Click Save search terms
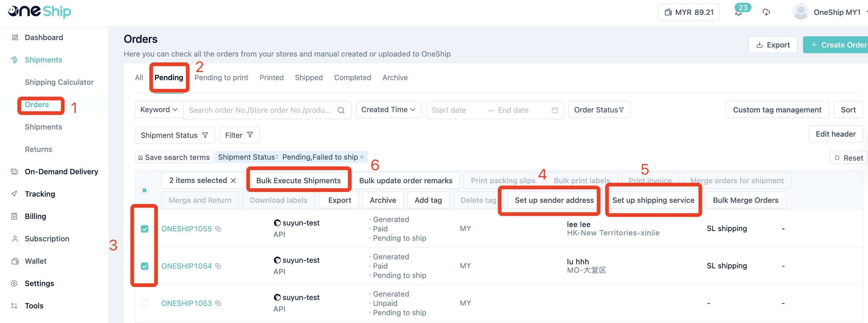 [173, 157]
